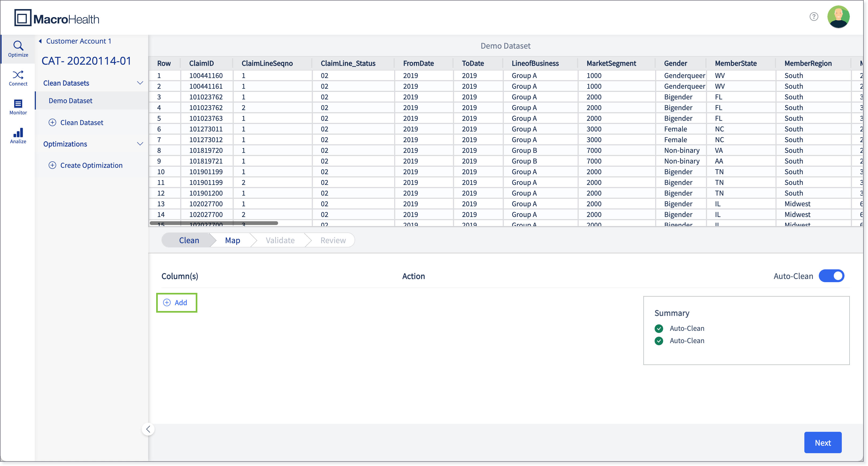Switch to the Validate step

[280, 240]
